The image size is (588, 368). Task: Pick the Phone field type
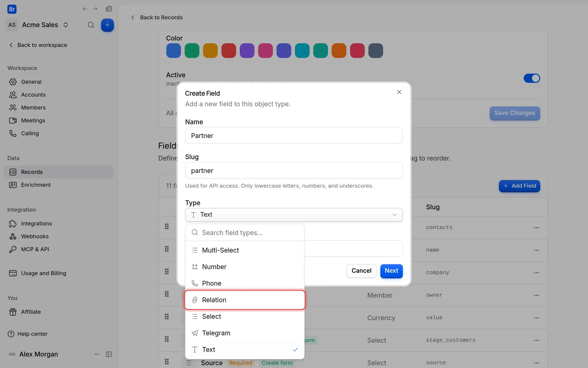tap(245, 283)
